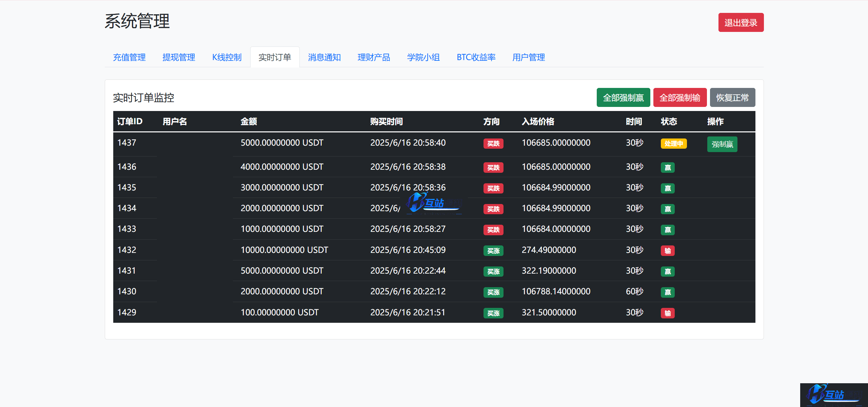
Task: Open the BTC收益率 tab
Action: pyautogui.click(x=476, y=57)
